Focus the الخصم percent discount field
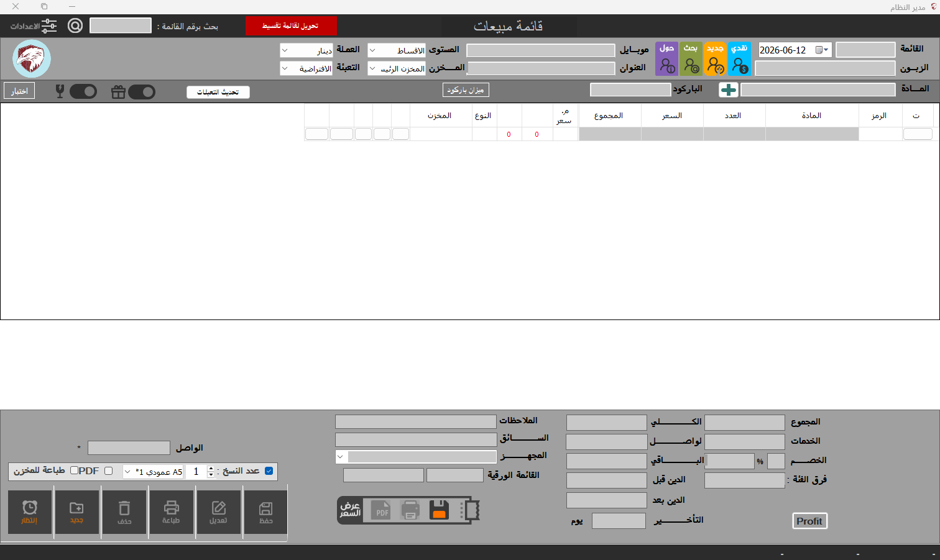 (776, 461)
